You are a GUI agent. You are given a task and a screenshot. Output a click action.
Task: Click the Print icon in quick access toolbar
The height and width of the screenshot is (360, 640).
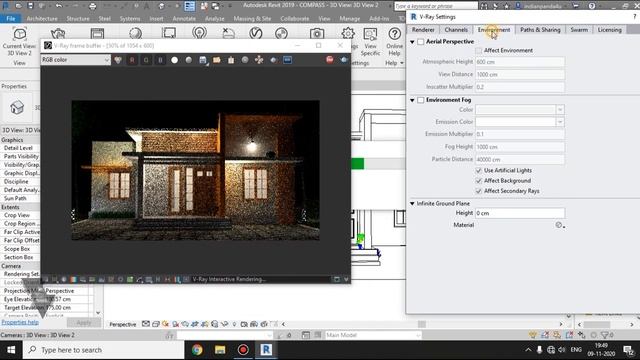[93, 6]
